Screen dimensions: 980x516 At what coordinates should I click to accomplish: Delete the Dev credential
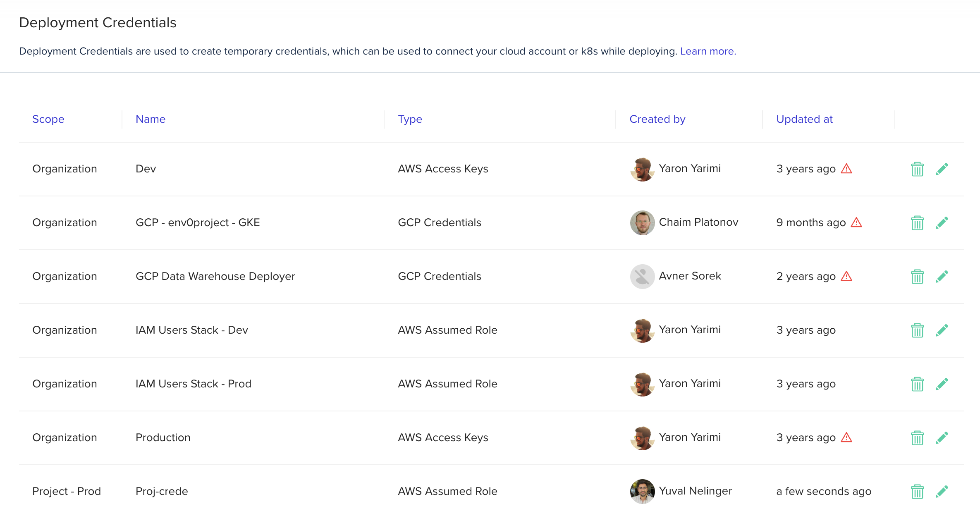pyautogui.click(x=917, y=169)
